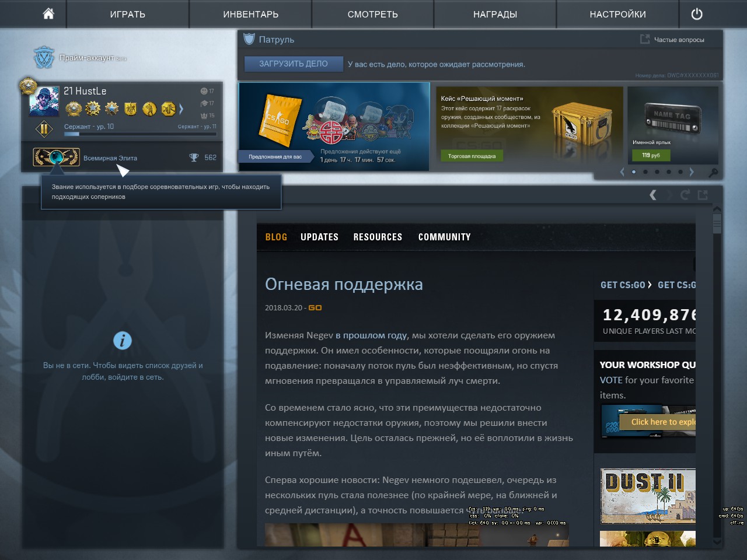The image size is (747, 560).
Task: Click the blog panel vertical scrollbar handle
Action: [717, 223]
